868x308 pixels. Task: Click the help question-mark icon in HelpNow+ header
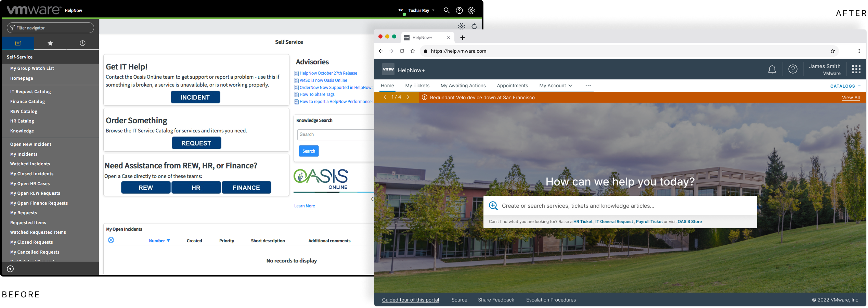pos(793,69)
